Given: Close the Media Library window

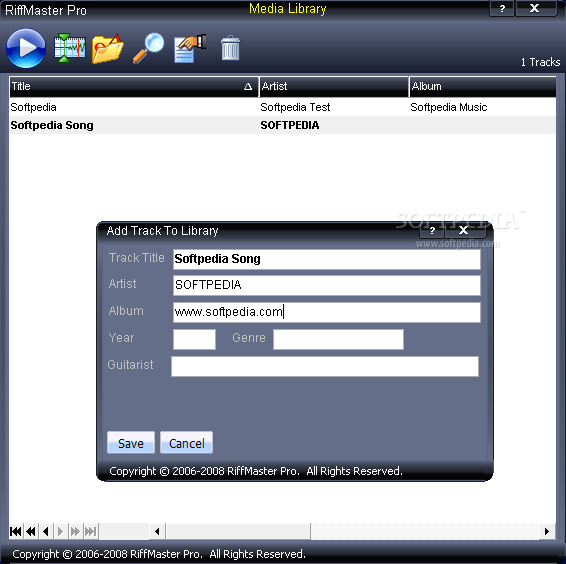Looking at the screenshot, I should point(536,8).
